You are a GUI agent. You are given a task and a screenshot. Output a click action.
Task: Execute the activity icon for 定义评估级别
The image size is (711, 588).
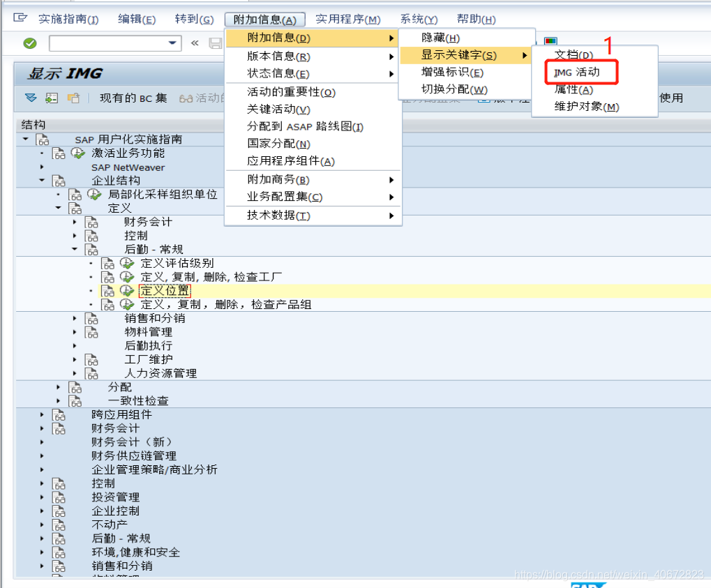[127, 263]
